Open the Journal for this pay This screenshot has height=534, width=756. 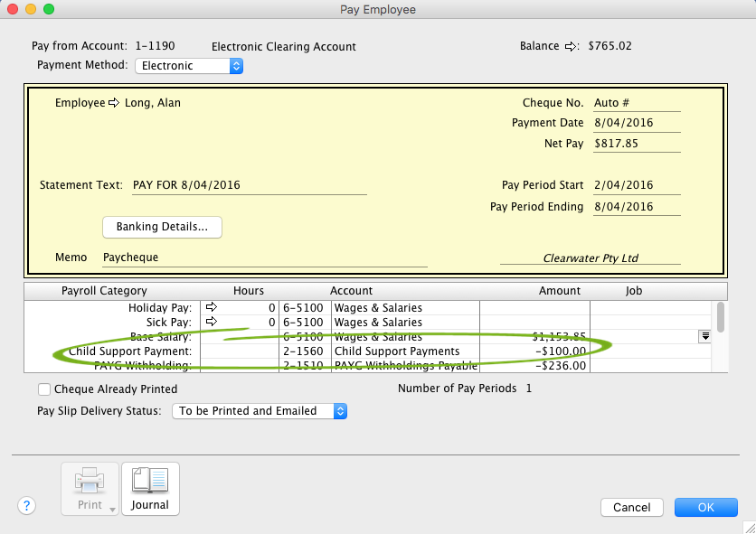(x=150, y=489)
